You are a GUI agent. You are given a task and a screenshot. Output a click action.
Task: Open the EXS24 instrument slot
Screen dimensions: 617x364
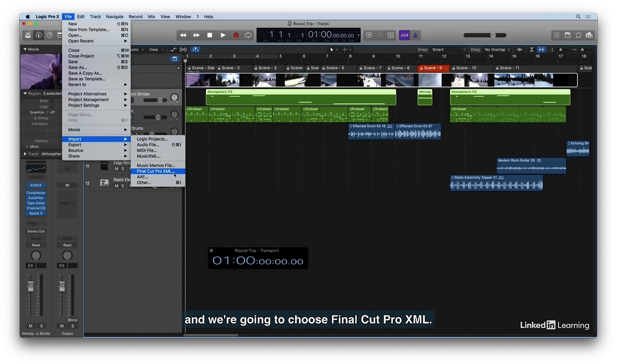tap(36, 185)
